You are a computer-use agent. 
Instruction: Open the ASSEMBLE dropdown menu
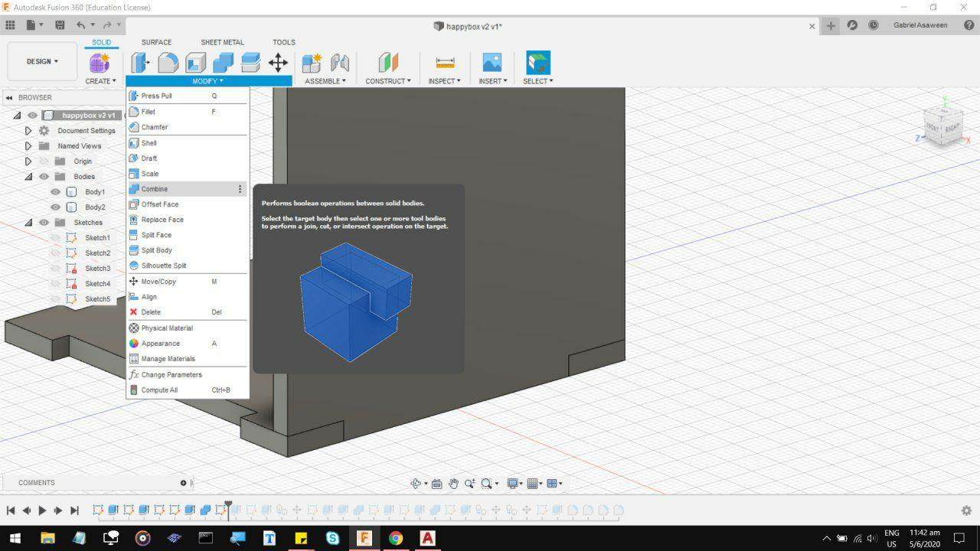[x=325, y=81]
